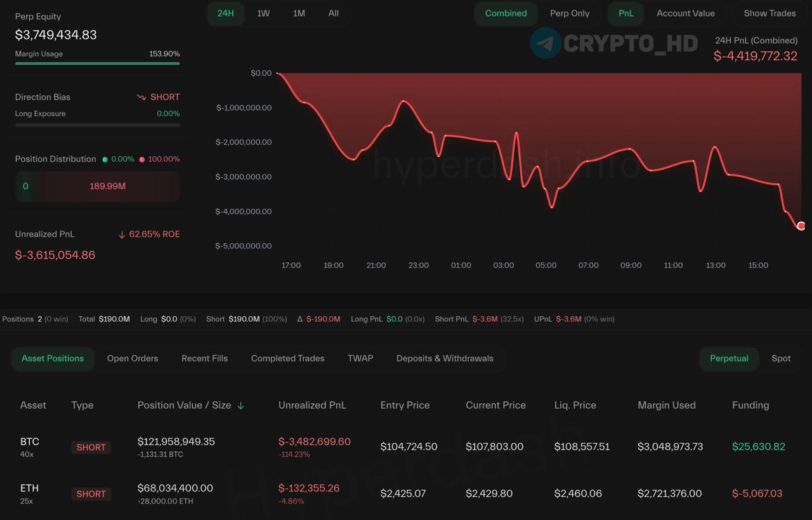Image resolution: width=812 pixels, height=520 pixels.
Task: Click ETH current price $2,429.80
Action: click(x=489, y=493)
